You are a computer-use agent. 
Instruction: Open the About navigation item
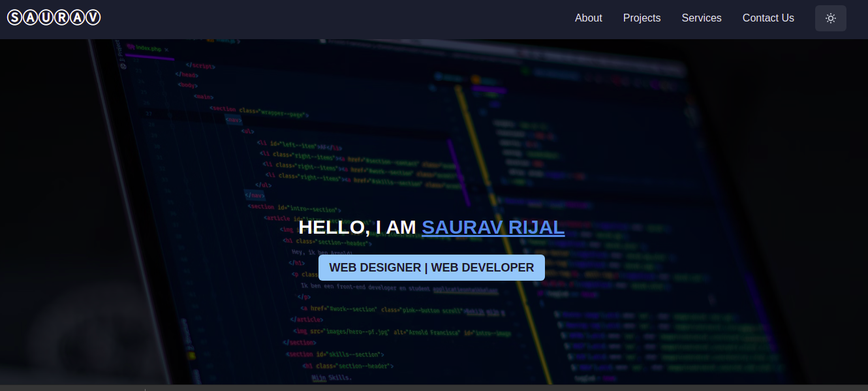point(588,18)
